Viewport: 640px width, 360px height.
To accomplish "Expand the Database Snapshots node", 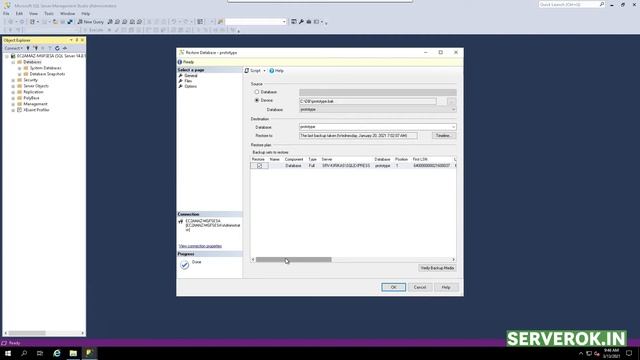I will (20, 74).
